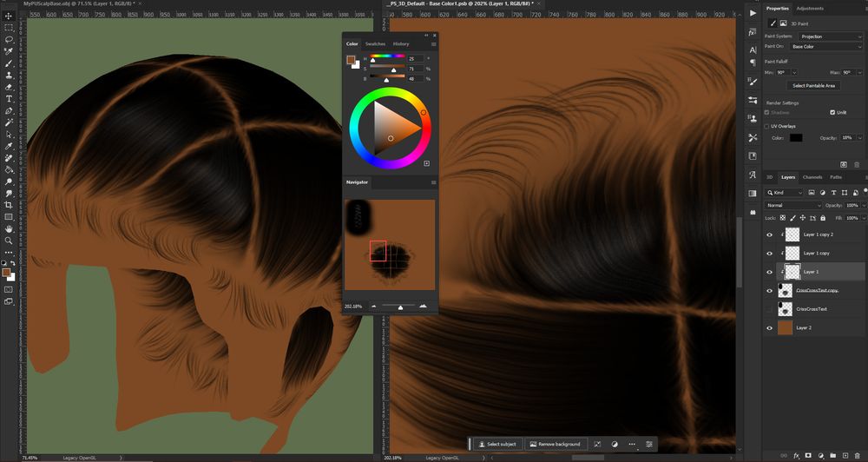Select the Crop tool

[x=9, y=205]
